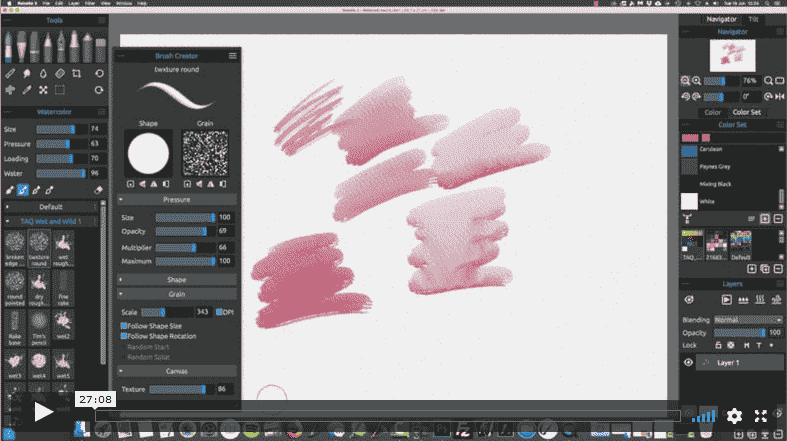Click the video progress bar
Viewport: 787px width, 441px height.
point(387,415)
